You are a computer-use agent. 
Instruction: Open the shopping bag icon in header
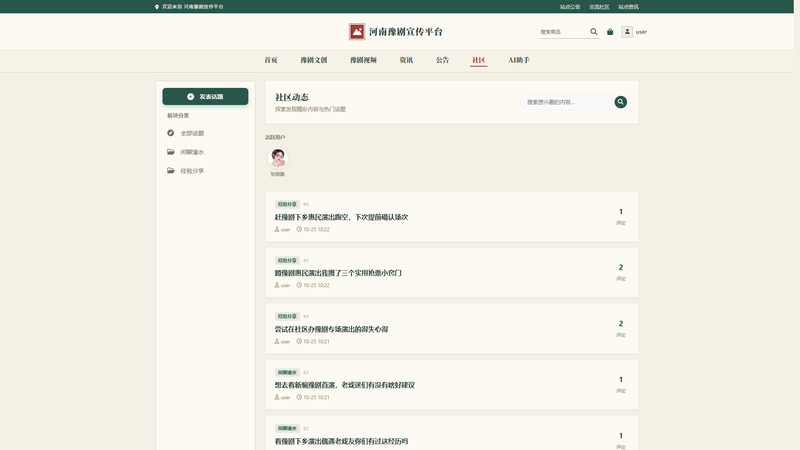tap(610, 32)
